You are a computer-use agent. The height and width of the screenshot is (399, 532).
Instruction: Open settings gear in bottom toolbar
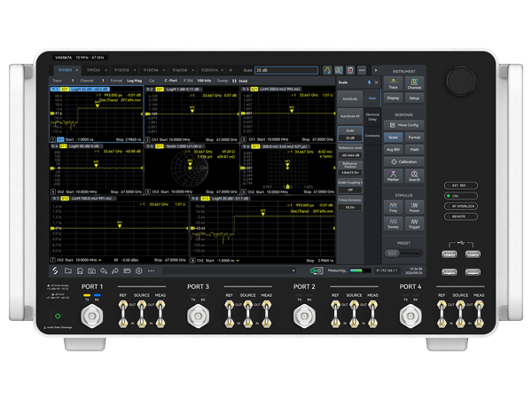click(x=139, y=270)
